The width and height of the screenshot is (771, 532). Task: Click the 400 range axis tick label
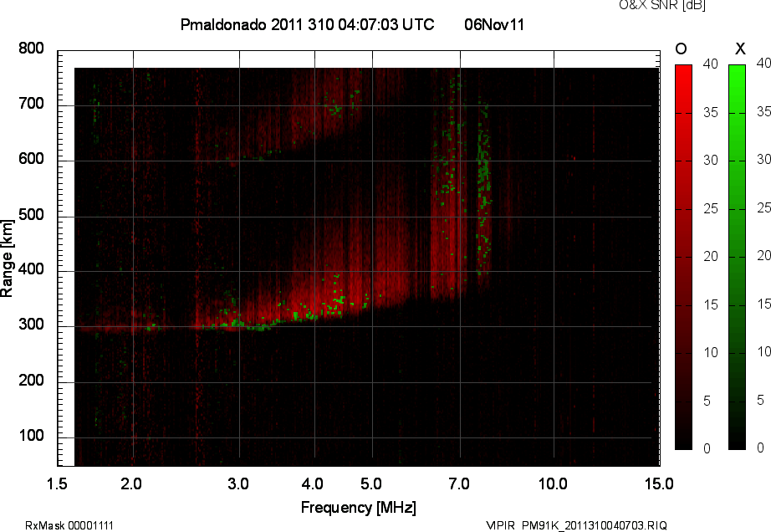point(31,269)
